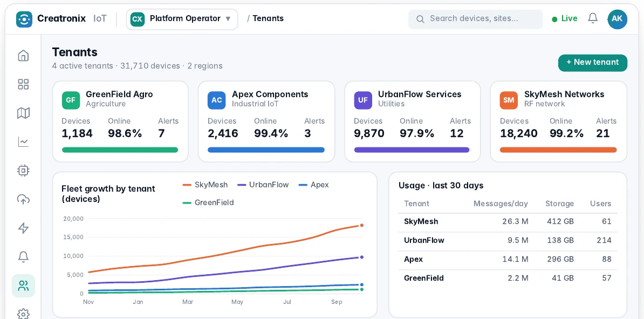This screenshot has width=644, height=319.
Task: Click the 18,240 devices count
Action: (x=519, y=134)
